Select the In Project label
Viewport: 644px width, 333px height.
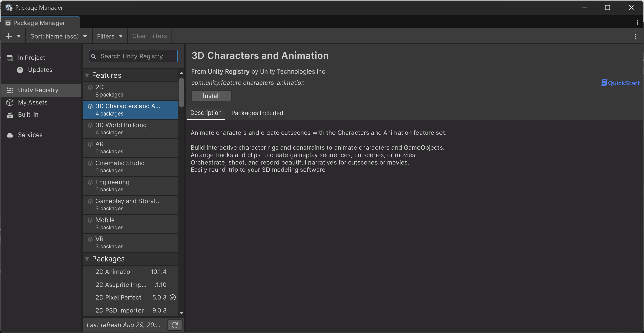(31, 58)
